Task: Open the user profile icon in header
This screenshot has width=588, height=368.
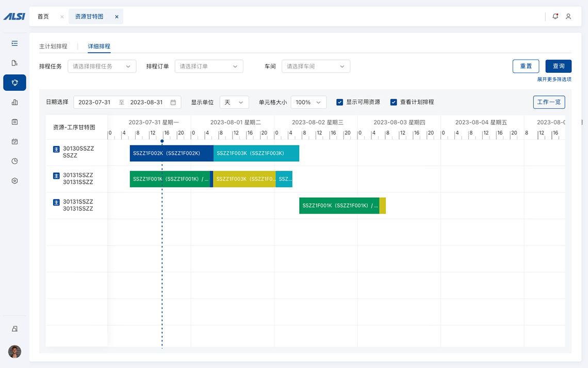Action: [x=568, y=17]
